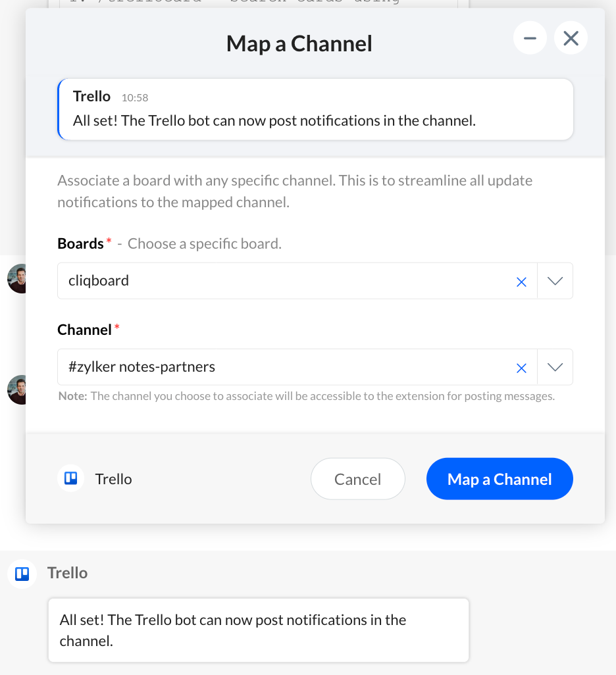Click the Trello icon in dialog footer
Screen dimensions: 616x675
pos(70,478)
